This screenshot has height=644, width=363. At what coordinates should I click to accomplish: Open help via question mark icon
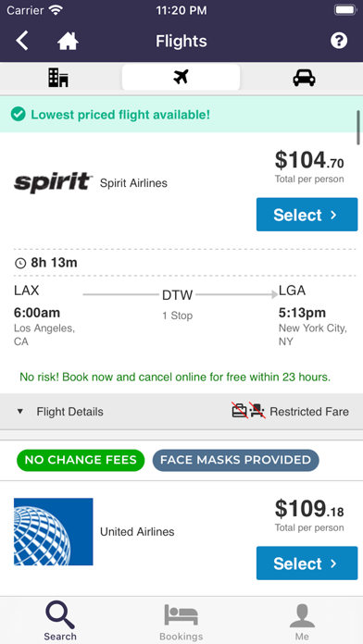pos(339,41)
